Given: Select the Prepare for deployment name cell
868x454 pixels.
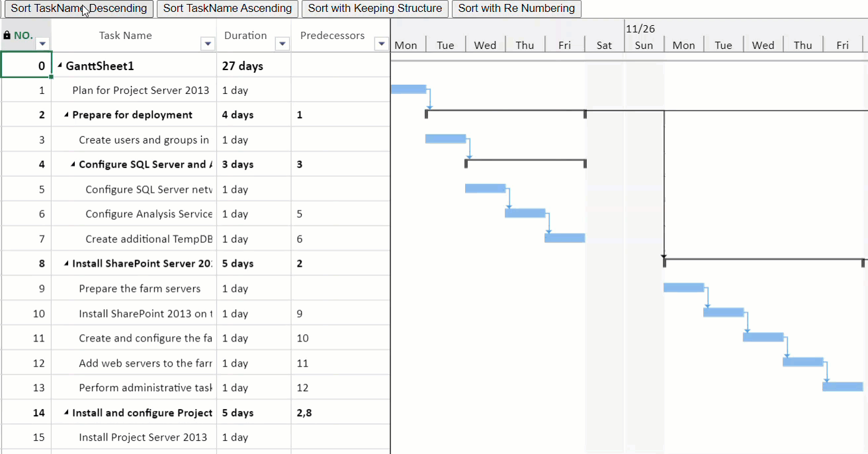Looking at the screenshot, I should [134, 115].
